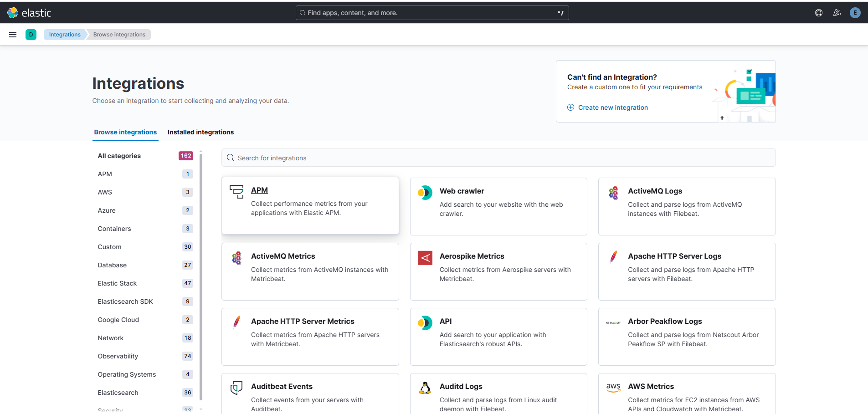Viewport: 868px width, 414px height.
Task: Click the Custom count badge 30
Action: click(188, 247)
